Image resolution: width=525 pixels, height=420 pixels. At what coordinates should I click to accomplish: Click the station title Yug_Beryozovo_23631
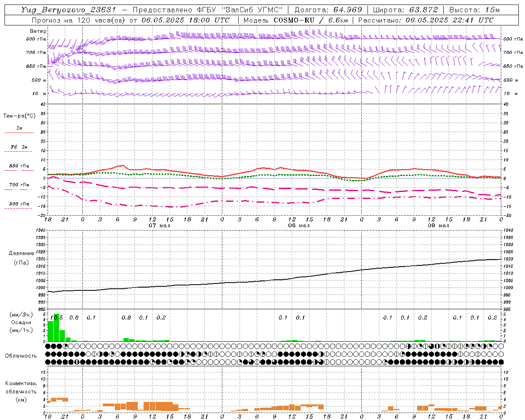click(x=68, y=10)
